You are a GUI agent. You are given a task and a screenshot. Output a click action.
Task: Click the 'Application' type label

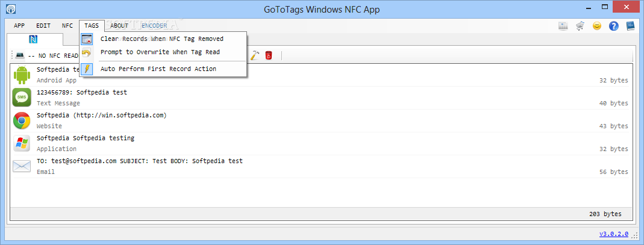(57, 149)
